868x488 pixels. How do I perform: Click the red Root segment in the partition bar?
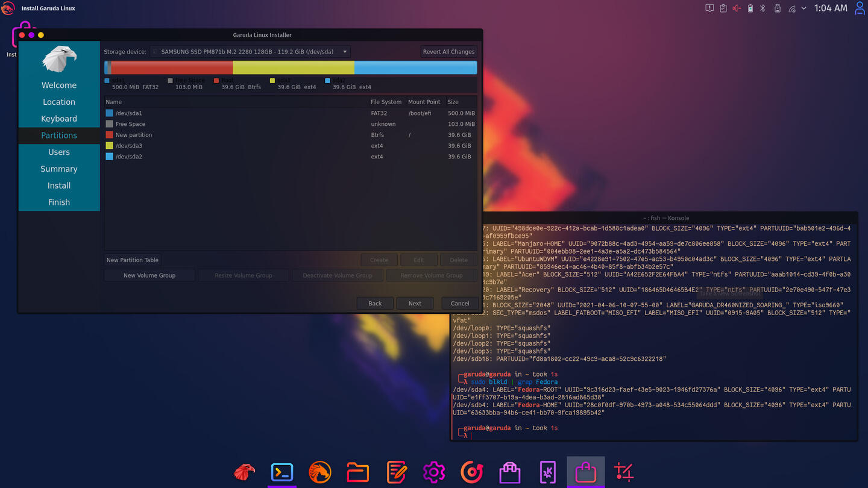click(x=172, y=67)
